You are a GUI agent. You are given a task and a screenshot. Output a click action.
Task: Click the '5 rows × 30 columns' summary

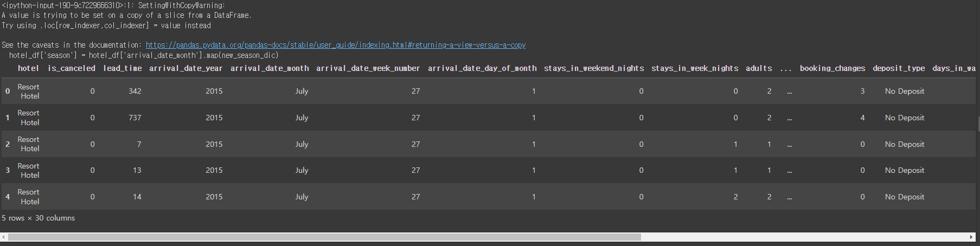coord(39,218)
